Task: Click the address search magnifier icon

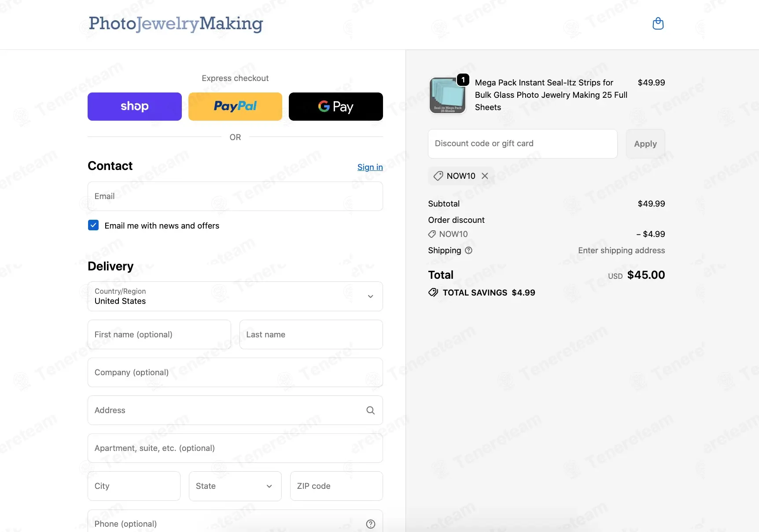Action: click(370, 410)
